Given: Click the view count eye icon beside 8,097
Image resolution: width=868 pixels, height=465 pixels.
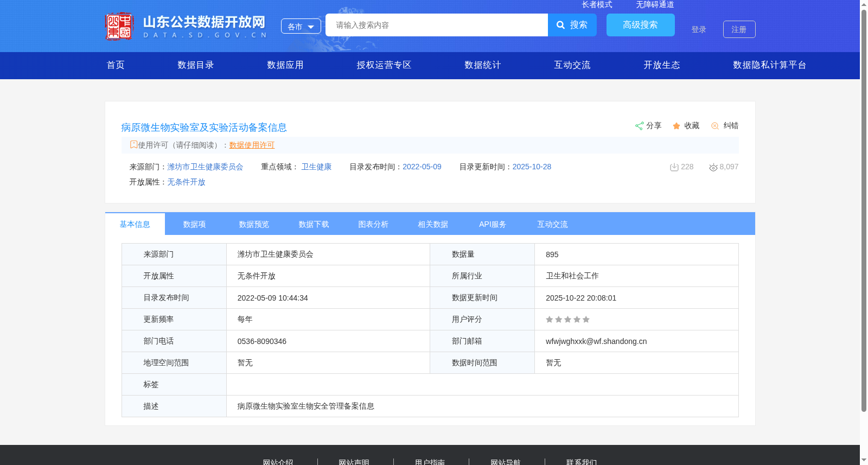Looking at the screenshot, I should click(x=713, y=167).
